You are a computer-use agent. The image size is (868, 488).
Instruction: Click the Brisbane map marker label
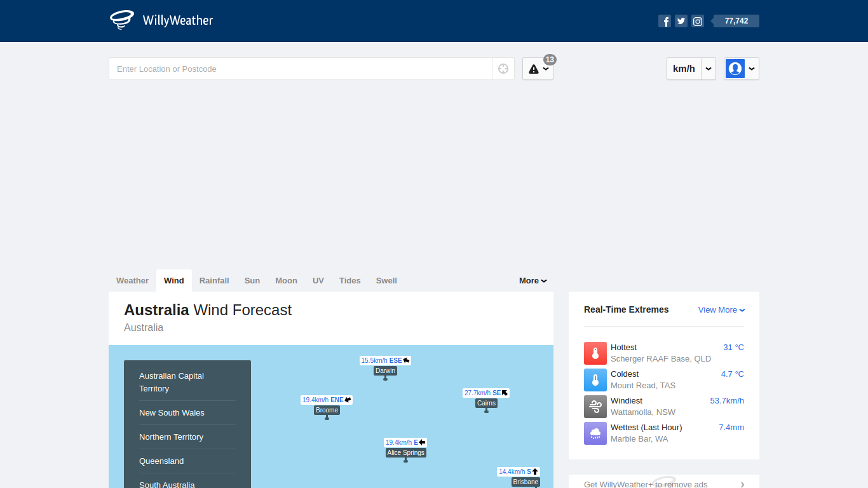526,482
